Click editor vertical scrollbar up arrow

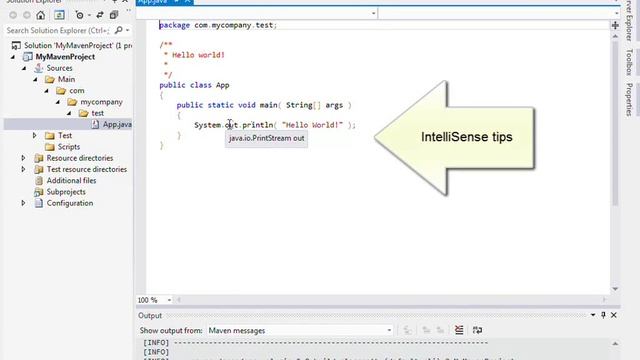[x=615, y=36]
